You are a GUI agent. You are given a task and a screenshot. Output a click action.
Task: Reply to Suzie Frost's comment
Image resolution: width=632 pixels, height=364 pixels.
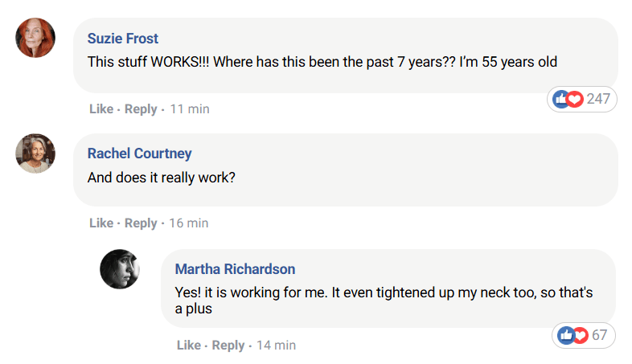[x=141, y=109]
